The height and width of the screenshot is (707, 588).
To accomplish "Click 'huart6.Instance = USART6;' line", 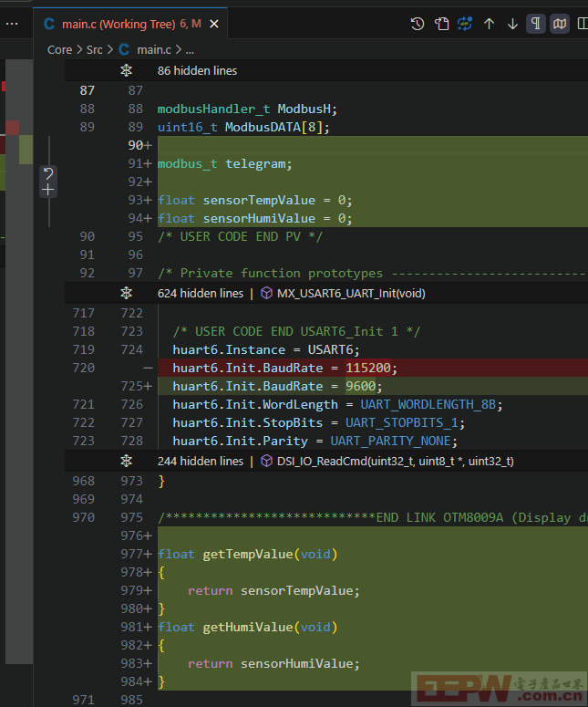I will coord(266,350).
